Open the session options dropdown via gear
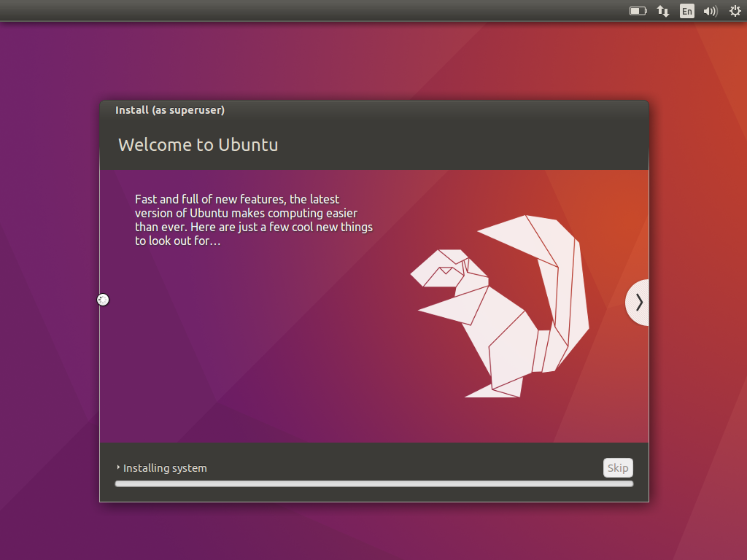The image size is (747, 560). (735, 11)
